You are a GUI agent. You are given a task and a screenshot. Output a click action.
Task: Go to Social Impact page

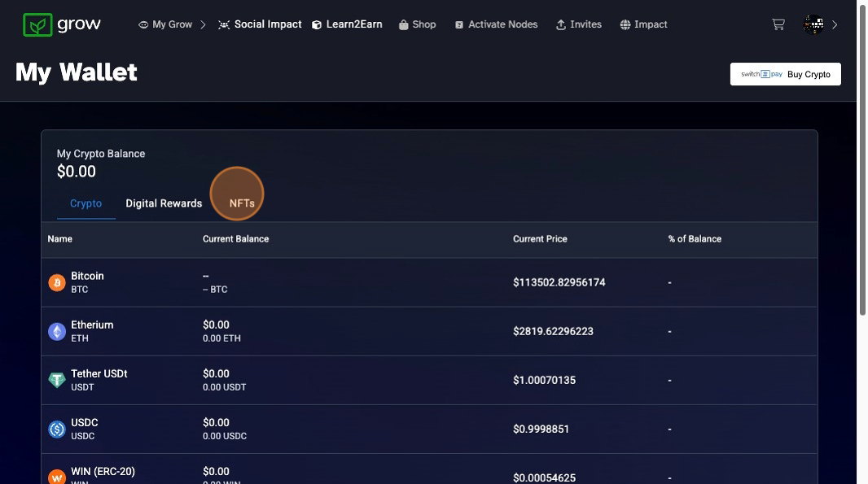point(260,24)
